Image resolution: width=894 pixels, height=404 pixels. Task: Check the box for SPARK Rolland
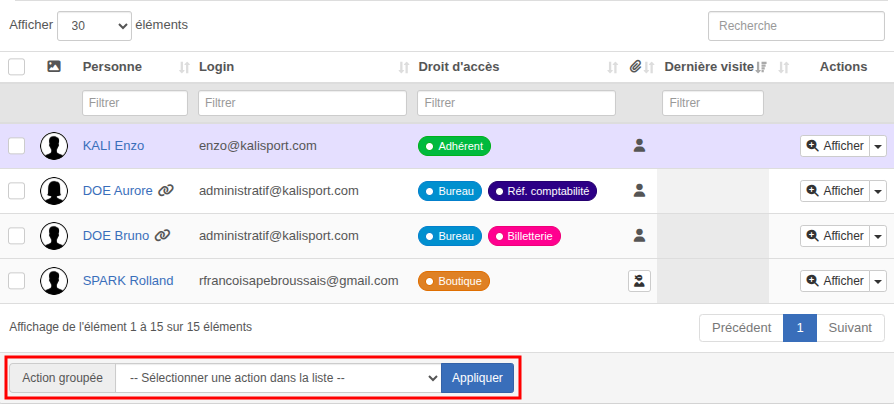click(x=17, y=281)
